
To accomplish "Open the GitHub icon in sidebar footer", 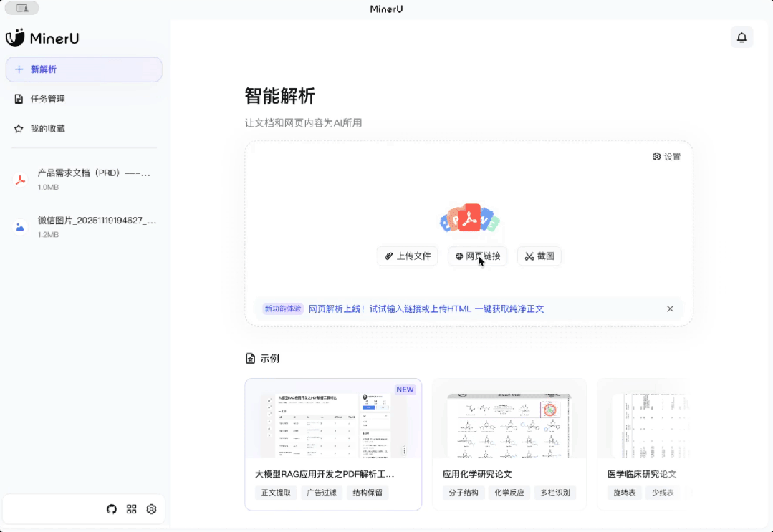I will 112,509.
